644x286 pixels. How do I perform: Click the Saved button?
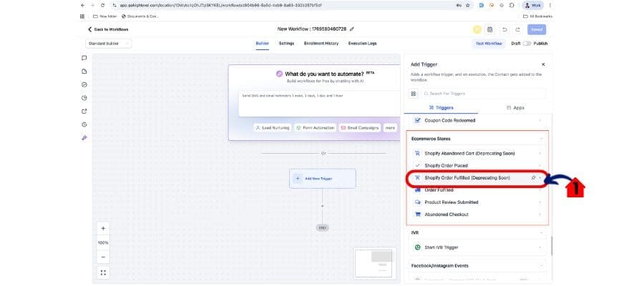click(537, 29)
